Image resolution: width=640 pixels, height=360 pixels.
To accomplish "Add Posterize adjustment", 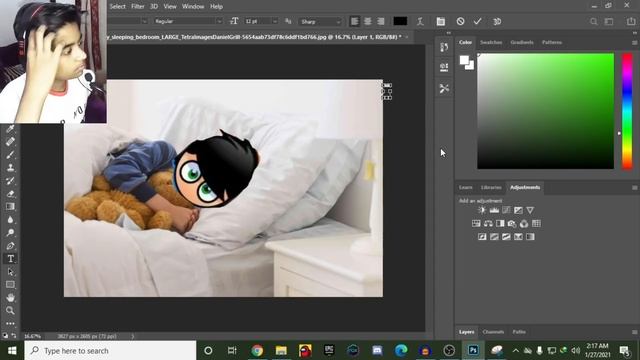I will click(x=494, y=237).
